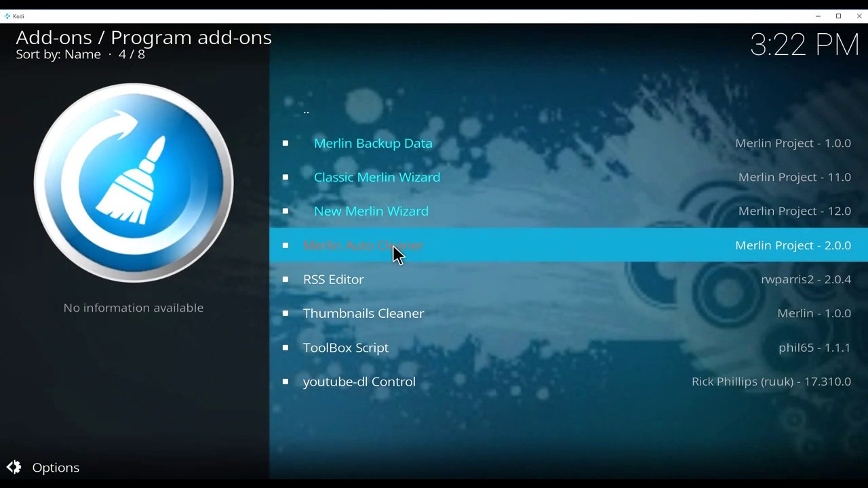Open the Merlin Backup Data add-on
Image resolution: width=868 pixels, height=488 pixels.
pos(568,143)
